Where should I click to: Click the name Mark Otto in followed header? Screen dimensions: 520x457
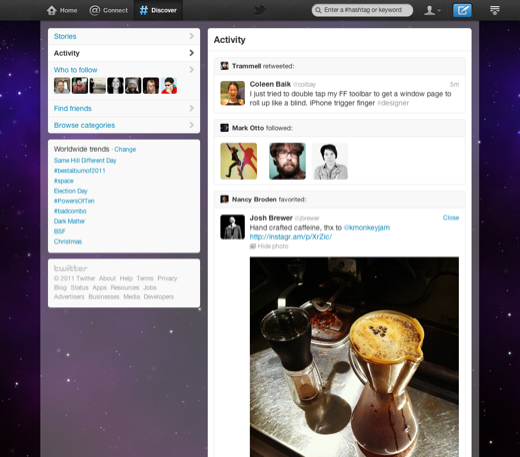[x=248, y=128]
